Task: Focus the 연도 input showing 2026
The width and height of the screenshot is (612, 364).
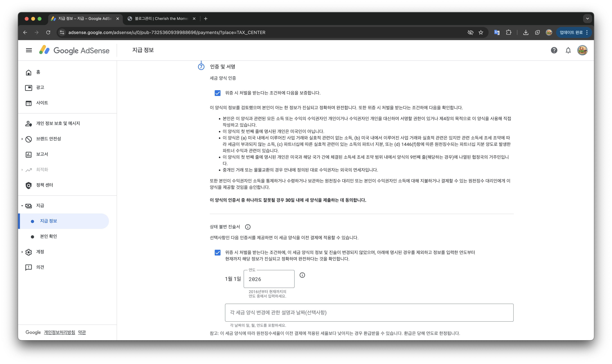Action: 269,279
